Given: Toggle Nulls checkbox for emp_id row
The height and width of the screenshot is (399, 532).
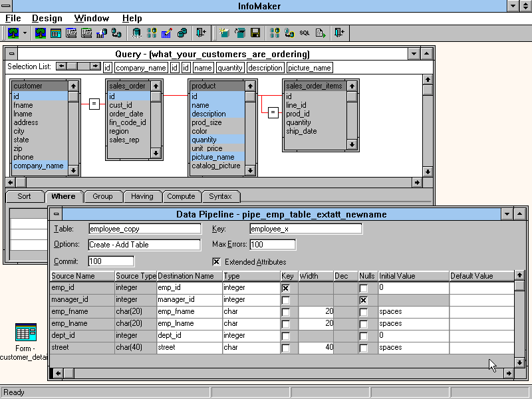Looking at the screenshot, I should 363,288.
